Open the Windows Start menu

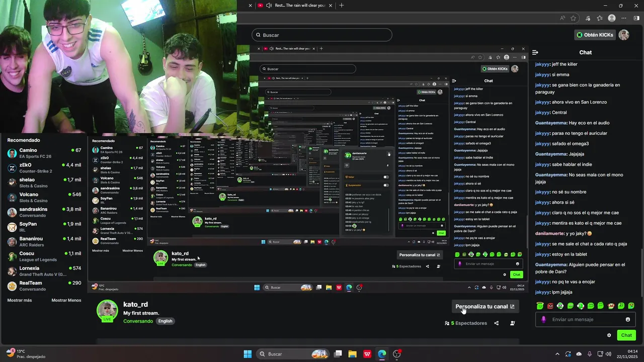[248, 354]
